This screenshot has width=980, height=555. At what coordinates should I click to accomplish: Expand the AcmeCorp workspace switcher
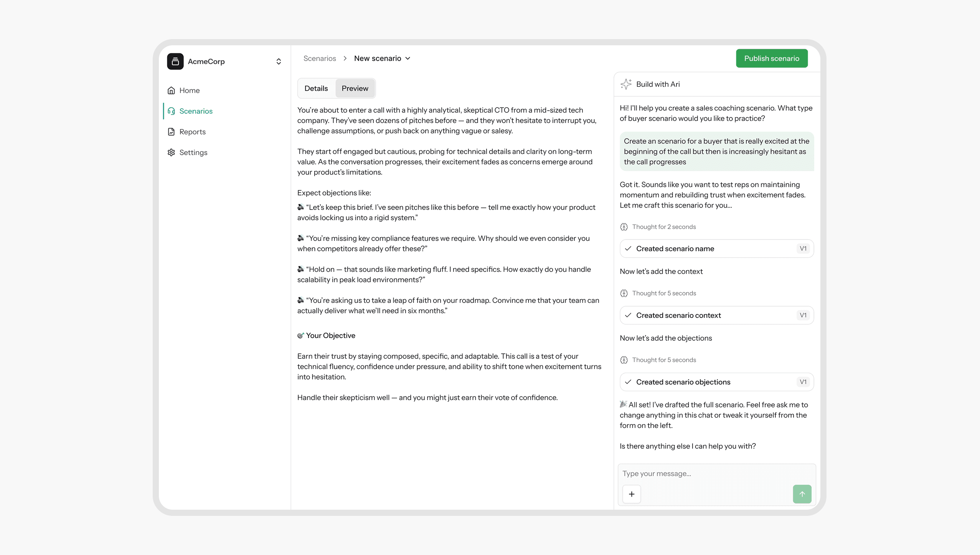click(x=279, y=61)
